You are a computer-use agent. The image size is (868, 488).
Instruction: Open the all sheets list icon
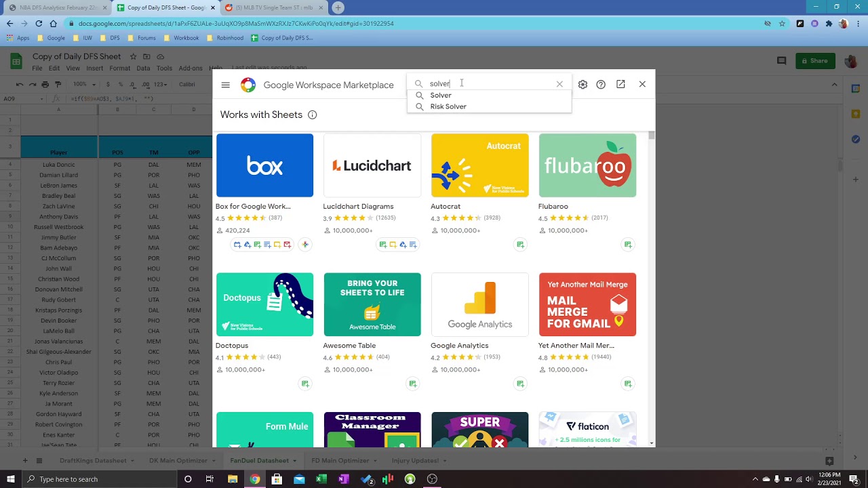pos(39,461)
